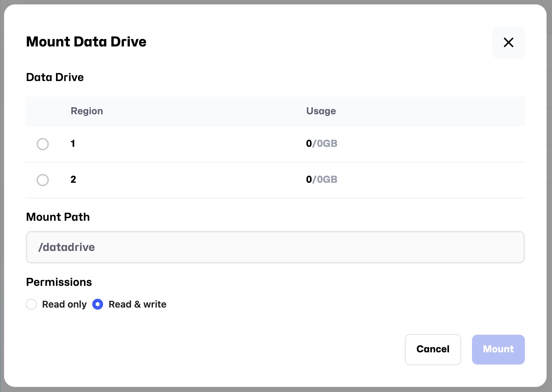The height and width of the screenshot is (392, 552).
Task: Click the region number 1 text
Action: [73, 144]
